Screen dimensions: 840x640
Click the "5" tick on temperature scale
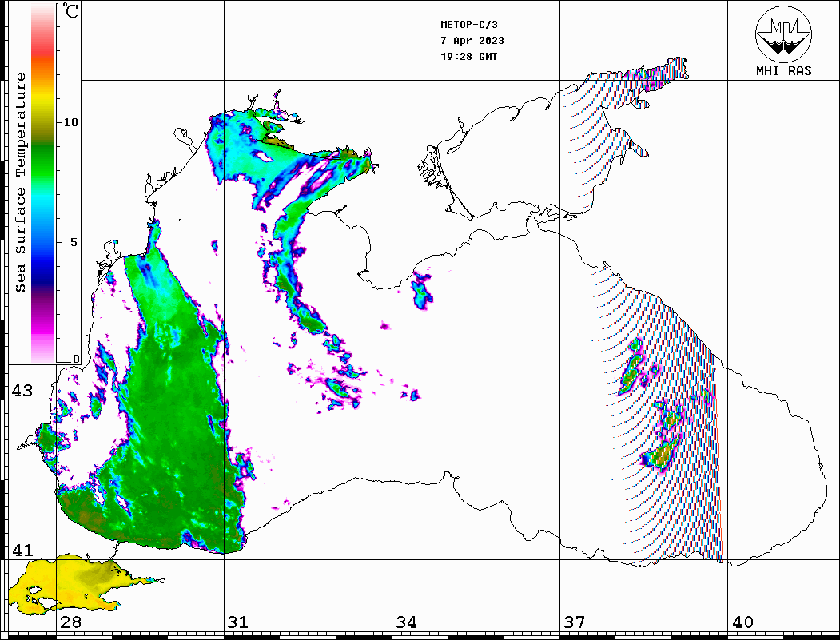point(74,242)
